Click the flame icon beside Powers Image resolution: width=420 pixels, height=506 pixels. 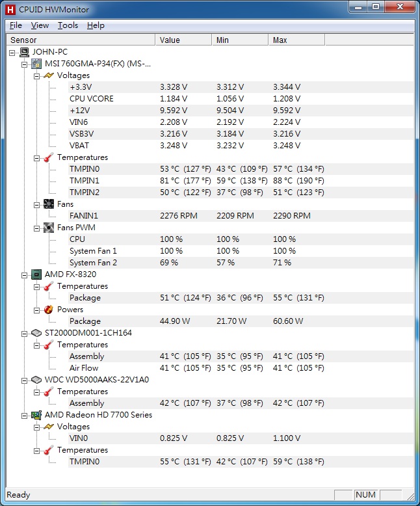click(x=49, y=310)
